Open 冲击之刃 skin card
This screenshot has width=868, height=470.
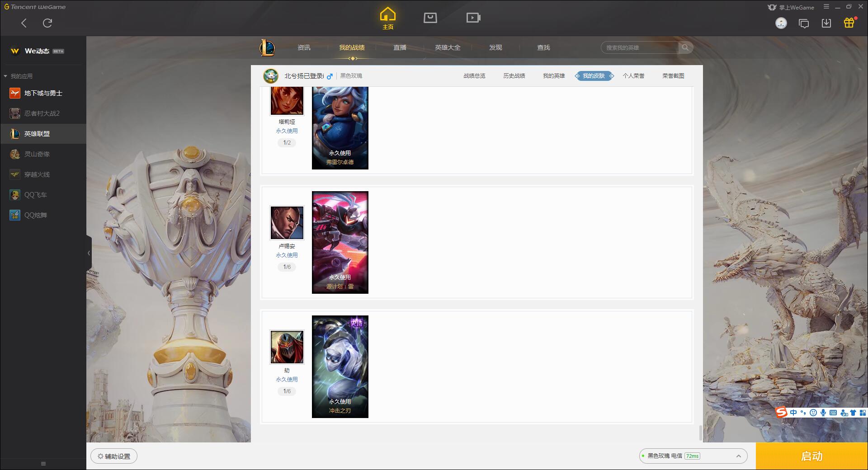coord(340,367)
